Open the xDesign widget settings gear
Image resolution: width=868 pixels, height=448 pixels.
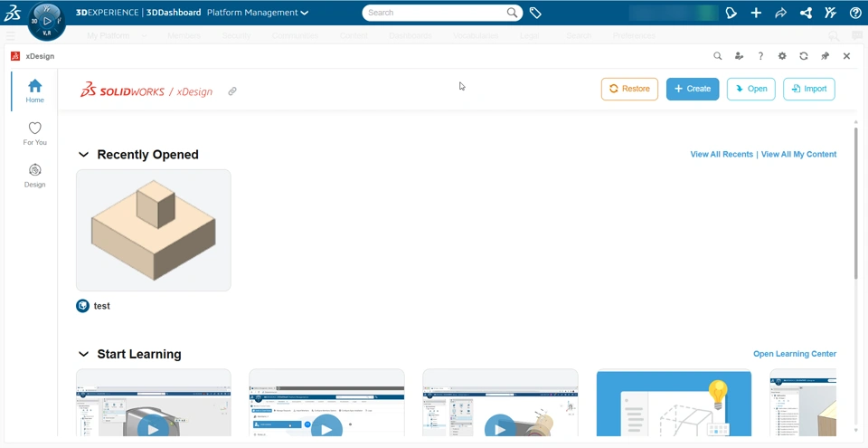(782, 56)
